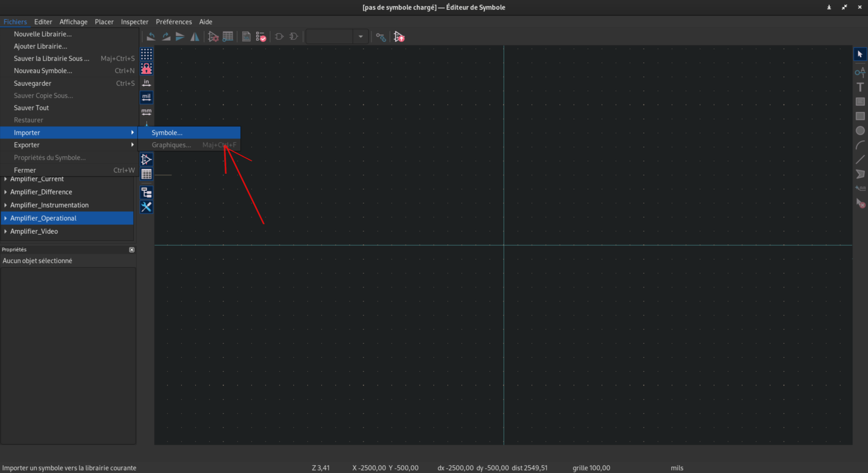Show the datasheet icon
This screenshot has height=473, width=868.
tap(246, 37)
